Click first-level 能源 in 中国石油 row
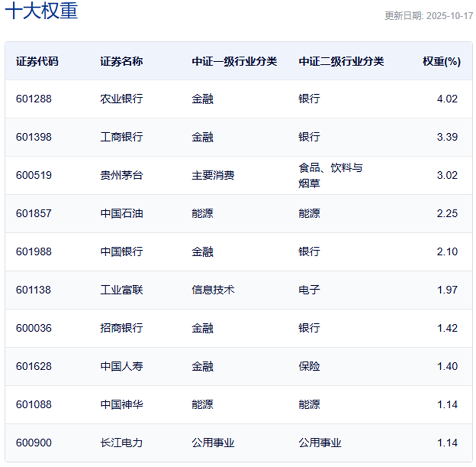Image resolution: width=476 pixels, height=467 pixels. tap(203, 214)
